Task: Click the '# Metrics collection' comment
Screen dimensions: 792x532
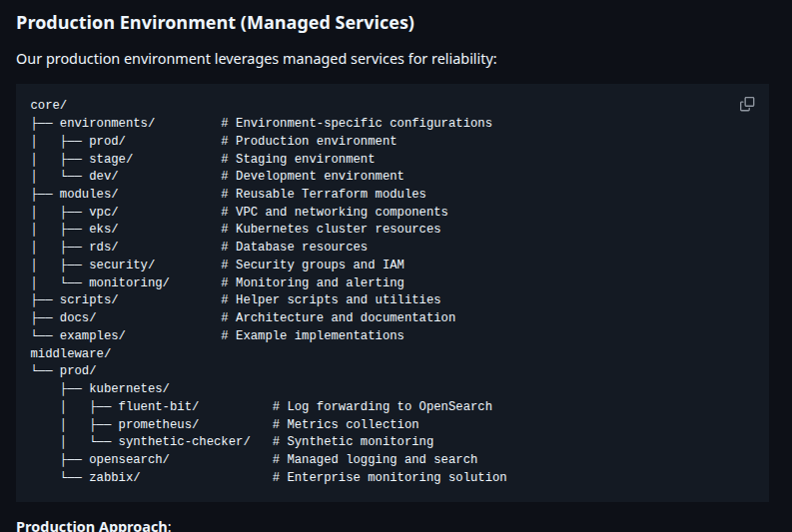Action: (346, 424)
